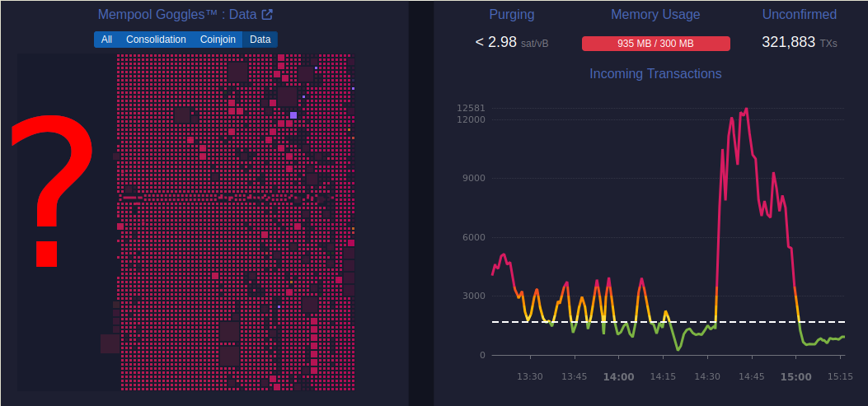Click the Incoming Transactions chart title
The height and width of the screenshot is (406, 868).
coord(655,74)
